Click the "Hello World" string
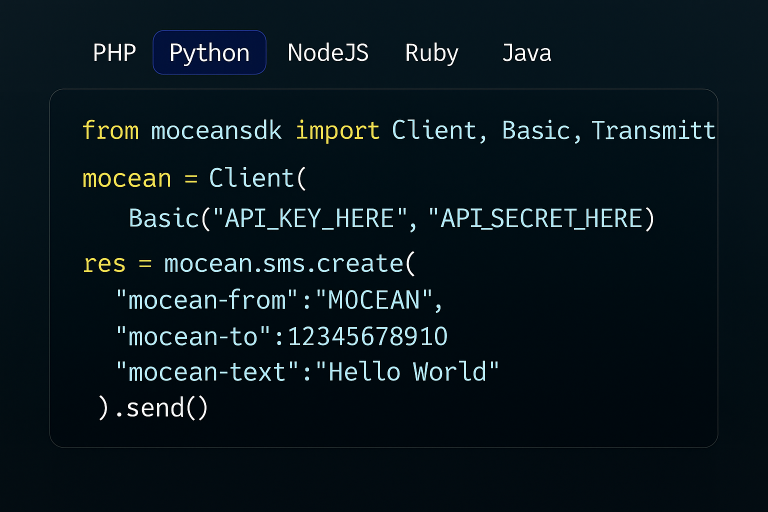Screen dimensions: 768x512 click(407, 372)
